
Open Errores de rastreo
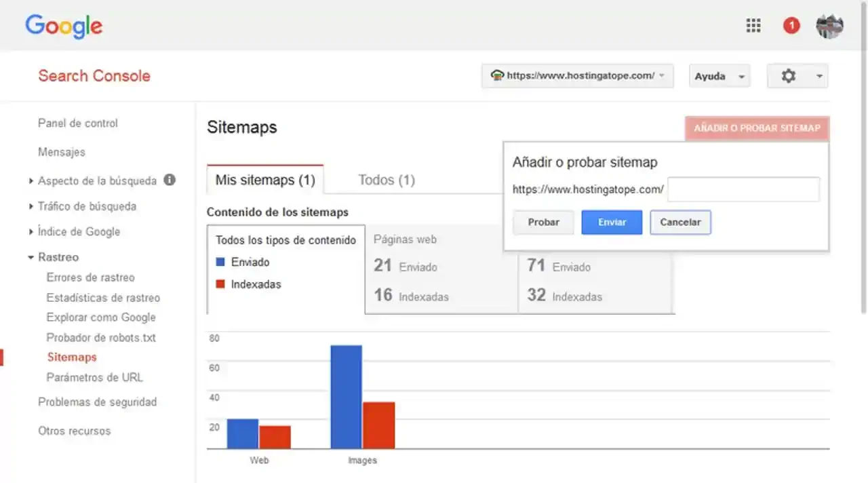pos(90,277)
